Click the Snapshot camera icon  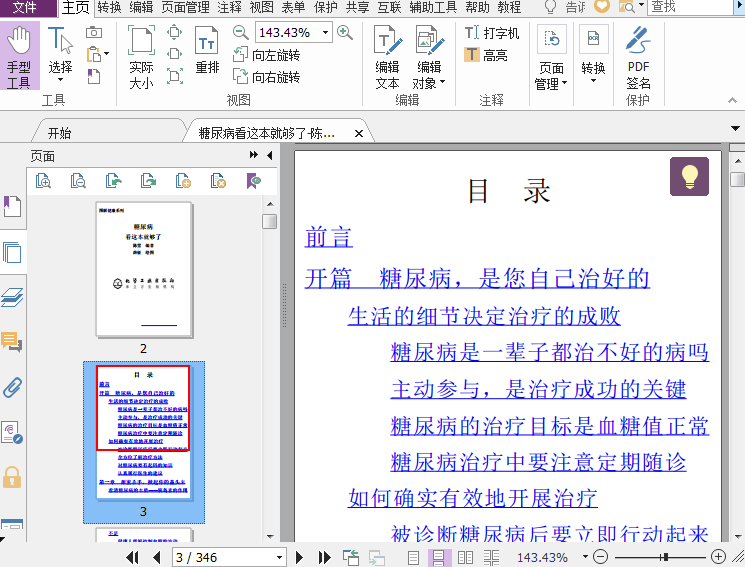point(94,32)
